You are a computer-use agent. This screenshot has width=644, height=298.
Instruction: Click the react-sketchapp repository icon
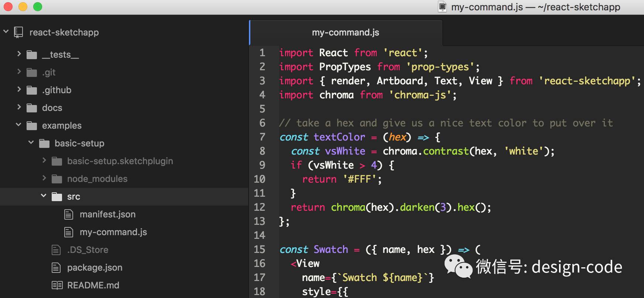pos(18,33)
